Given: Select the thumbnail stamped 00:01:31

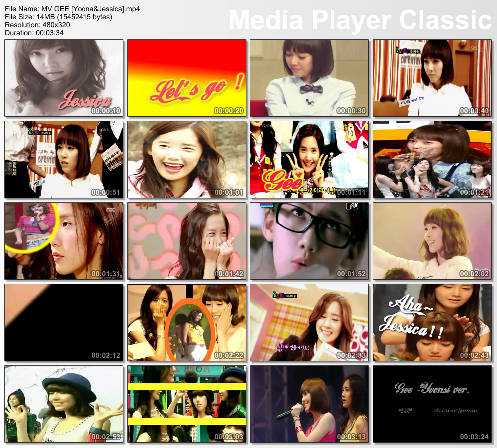Looking at the screenshot, I should coord(64,241).
